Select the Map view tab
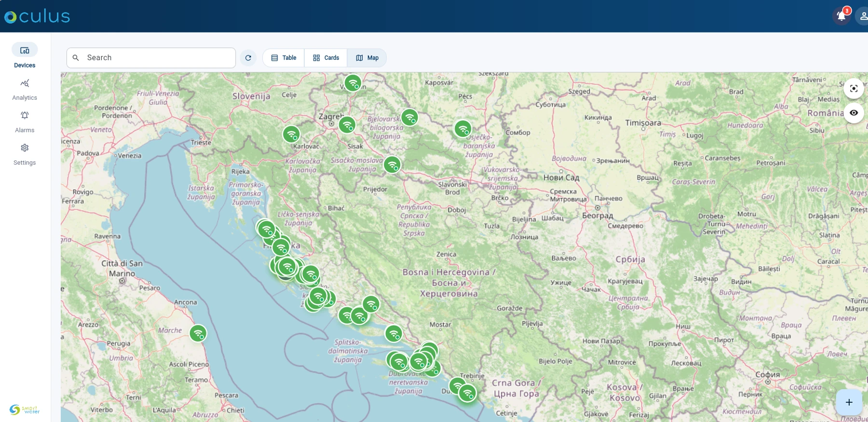Screen dimensions: 868x422 (x=367, y=58)
